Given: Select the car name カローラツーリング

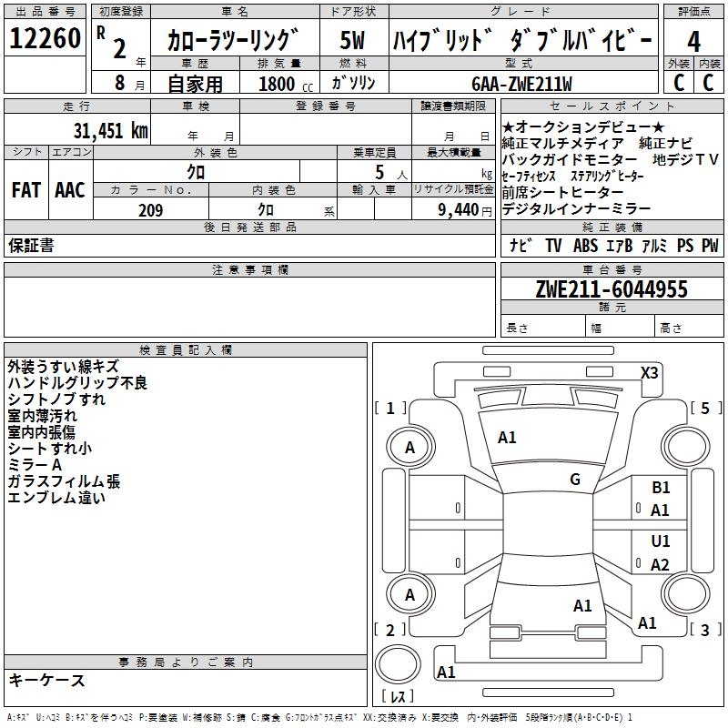Looking at the screenshot, I should point(234,40).
